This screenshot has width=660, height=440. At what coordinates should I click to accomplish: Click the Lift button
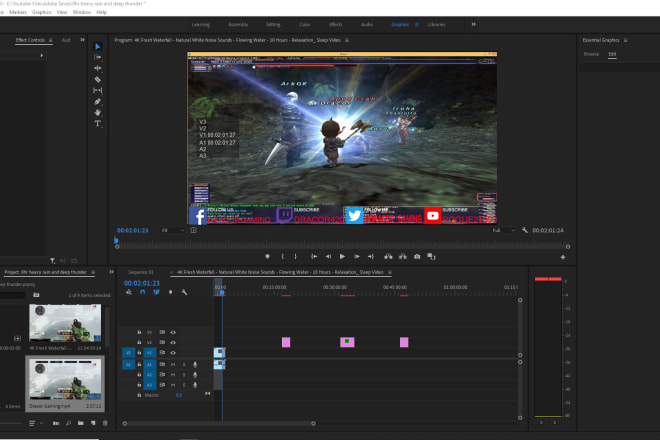pyautogui.click(x=388, y=256)
